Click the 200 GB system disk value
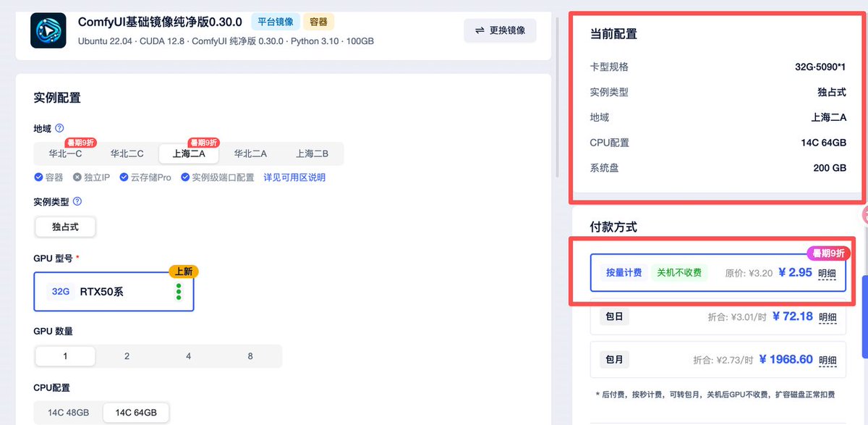 (830, 168)
